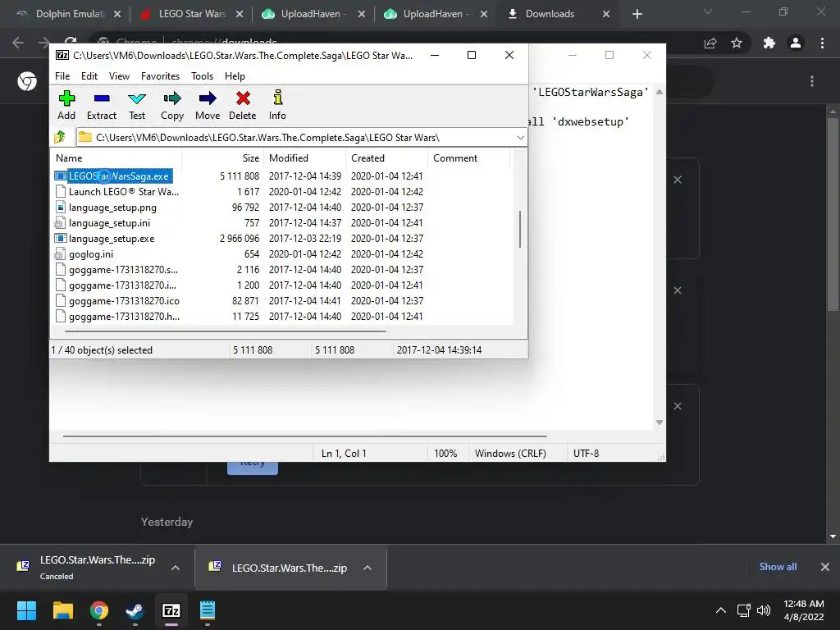840x630 pixels.
Task: Open the Tools menu in 7-Zip
Action: pos(202,76)
